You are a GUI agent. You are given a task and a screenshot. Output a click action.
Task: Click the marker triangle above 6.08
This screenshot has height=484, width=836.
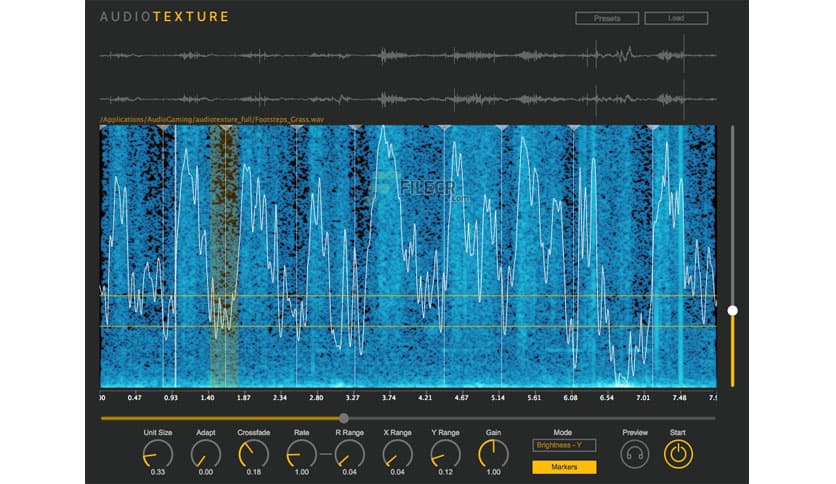pos(573,128)
